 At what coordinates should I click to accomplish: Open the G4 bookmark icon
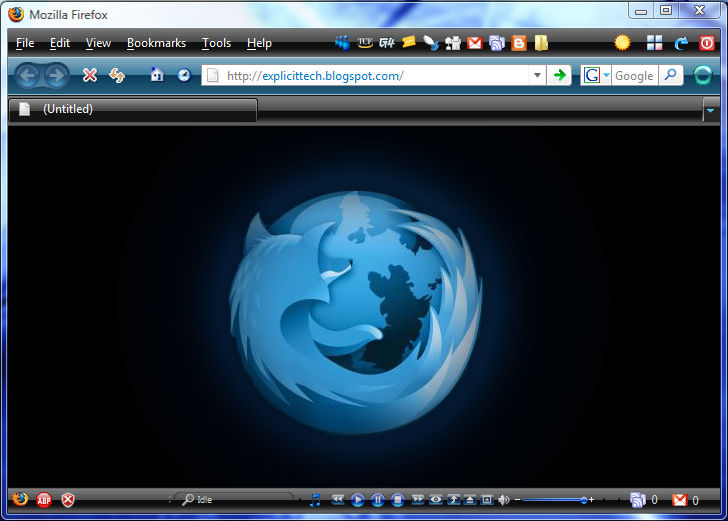click(x=386, y=43)
